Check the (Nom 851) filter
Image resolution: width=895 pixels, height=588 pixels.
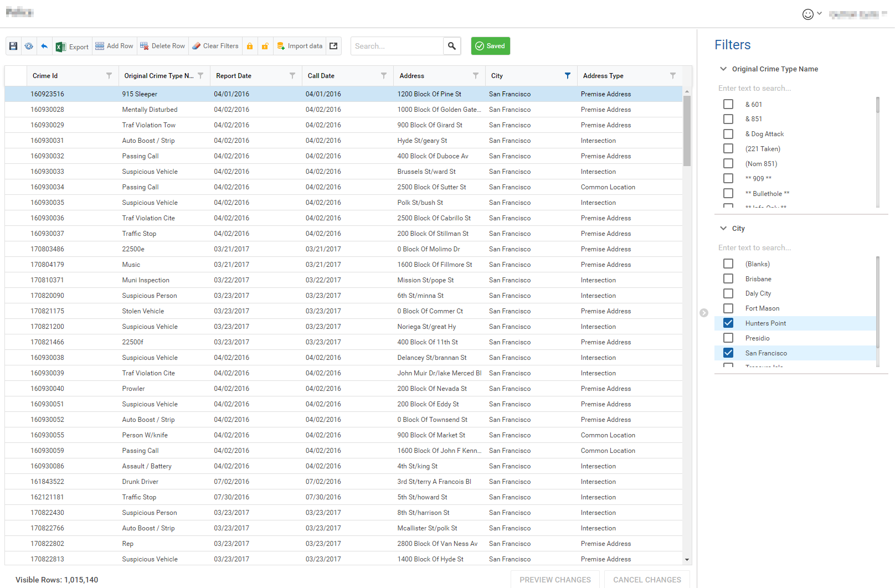click(x=728, y=163)
